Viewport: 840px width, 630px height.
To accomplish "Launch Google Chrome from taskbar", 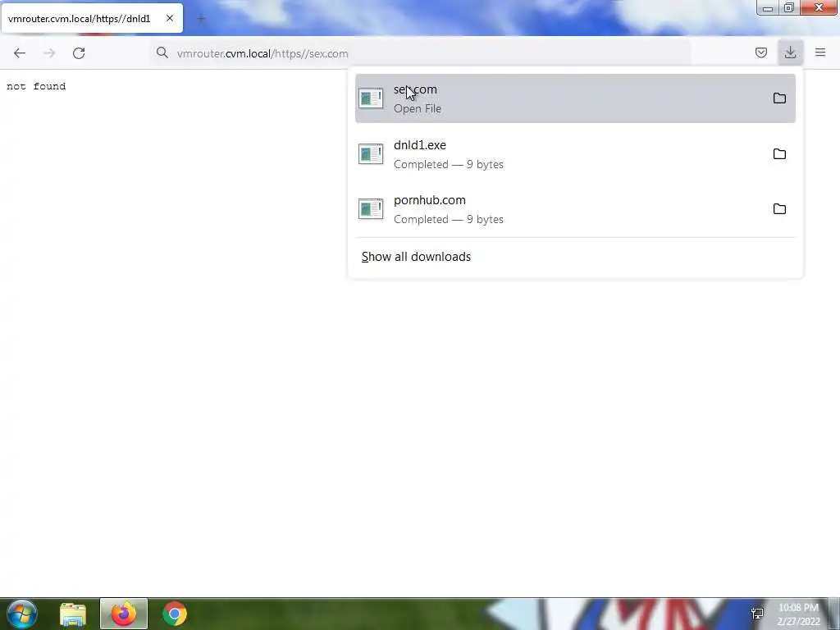I will [x=175, y=614].
